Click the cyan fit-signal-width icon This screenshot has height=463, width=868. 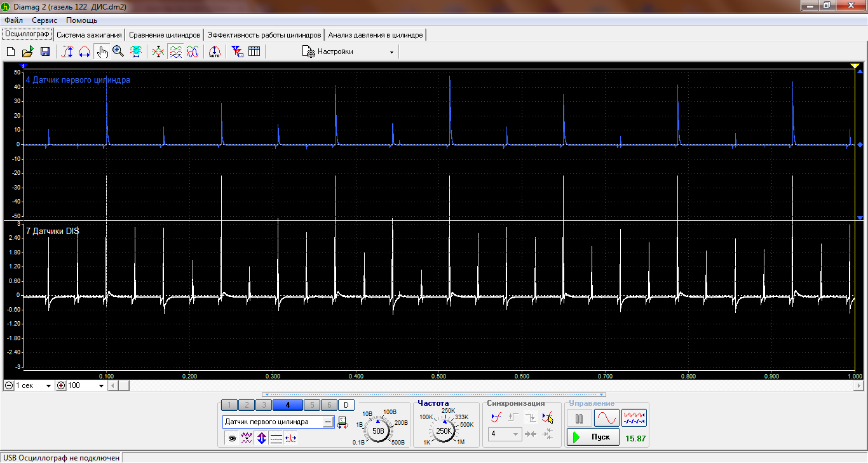tap(136, 52)
